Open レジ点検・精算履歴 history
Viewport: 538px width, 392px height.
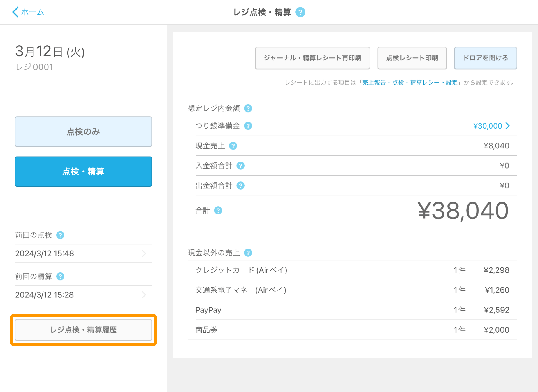(x=84, y=330)
